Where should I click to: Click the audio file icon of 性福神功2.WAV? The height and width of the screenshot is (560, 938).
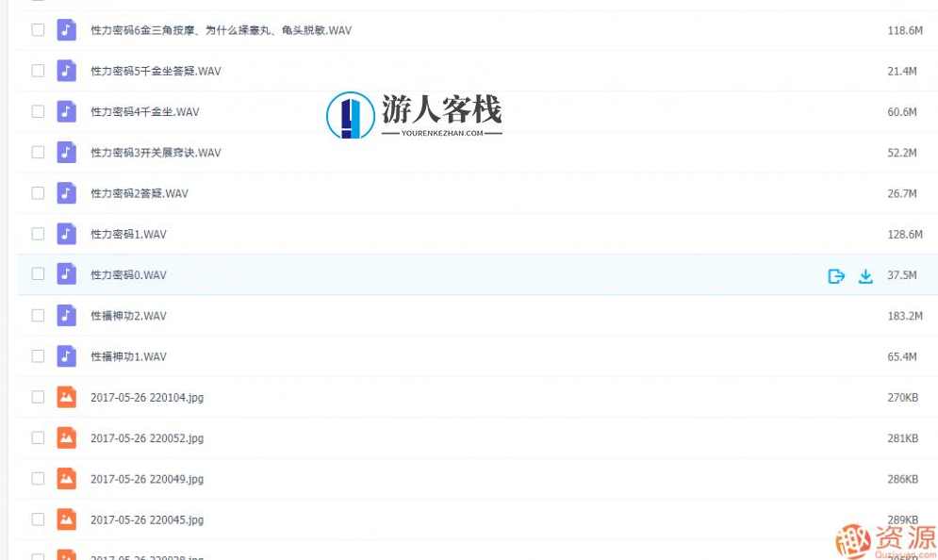point(65,315)
